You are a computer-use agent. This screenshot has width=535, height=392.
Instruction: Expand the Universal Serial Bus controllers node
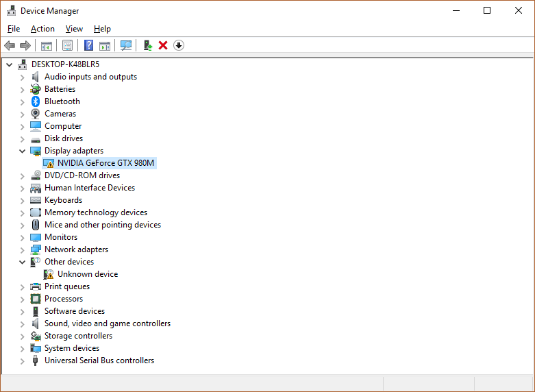pyautogui.click(x=23, y=360)
